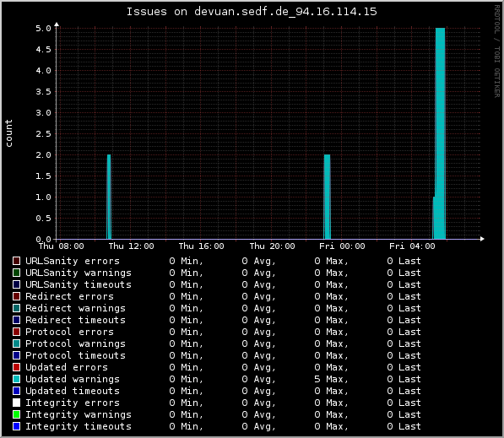Viewport: 504px width, 438px height.
Task: Click the Updated warnings cyan swatch
Action: (x=16, y=379)
